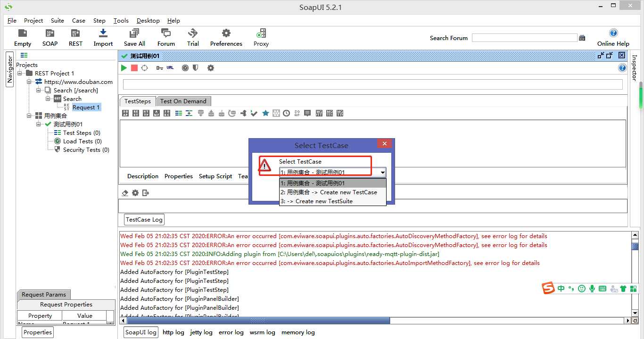Choose option 1: 用例集合 - 测试用例01
The image size is (644, 339).
tap(333, 183)
